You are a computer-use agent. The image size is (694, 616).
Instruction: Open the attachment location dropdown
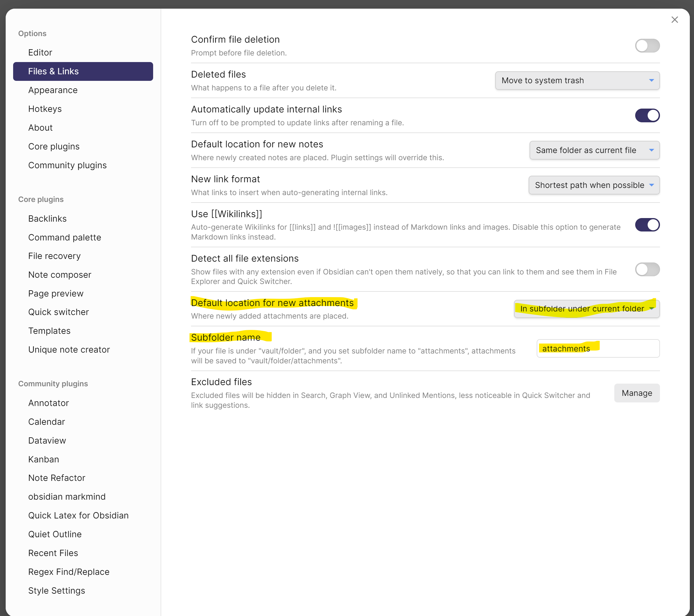click(586, 309)
